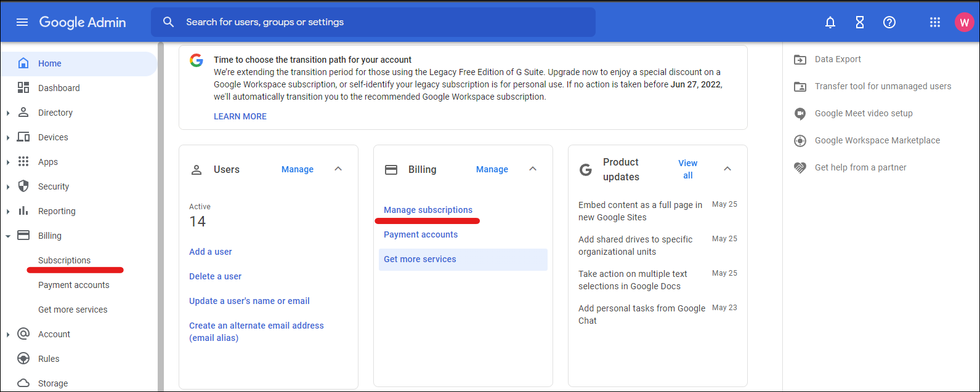
Task: Collapse the Billing sidebar section arrow
Action: point(8,236)
